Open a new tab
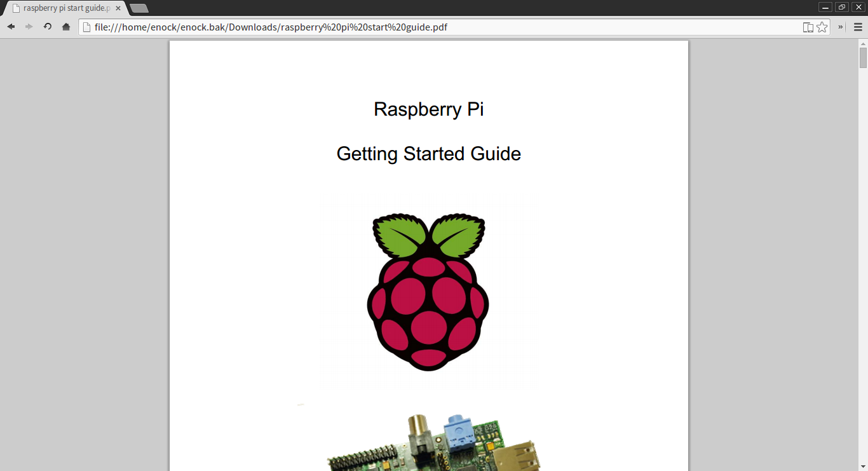Screen dimensions: 868x471 tap(139, 8)
